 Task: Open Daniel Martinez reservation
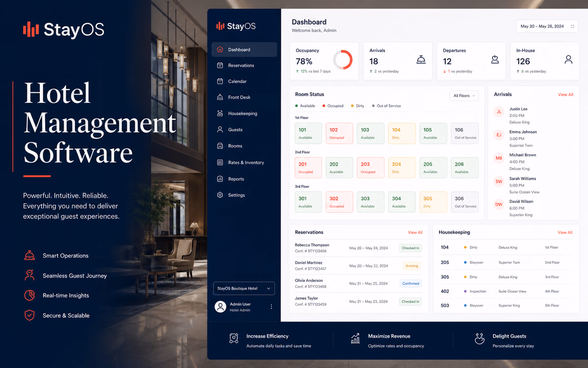(x=358, y=266)
